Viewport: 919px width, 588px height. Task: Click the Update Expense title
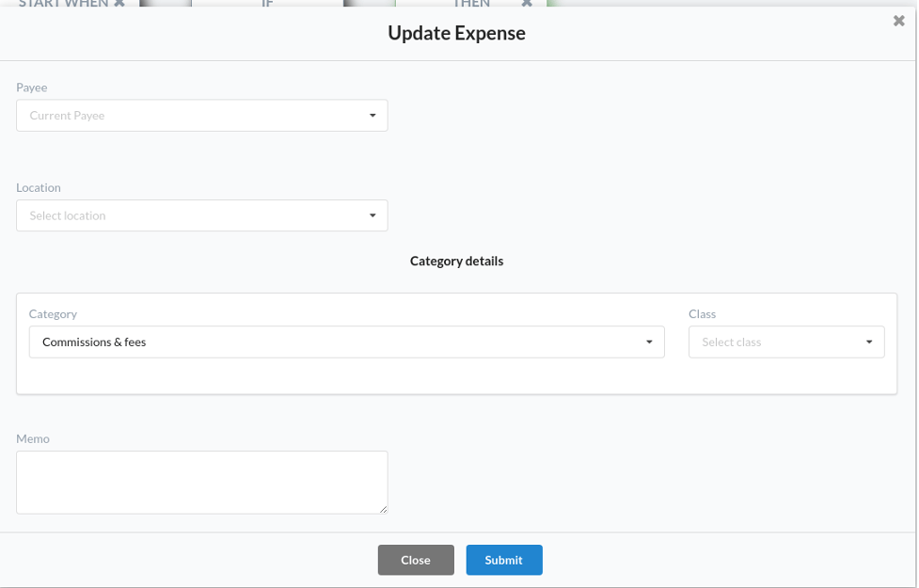456,33
